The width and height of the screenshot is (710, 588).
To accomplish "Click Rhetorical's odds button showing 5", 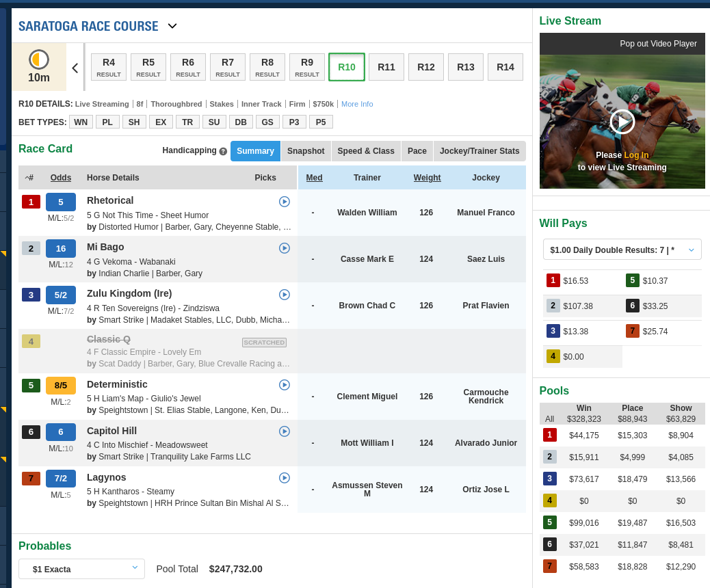I will pyautogui.click(x=61, y=202).
